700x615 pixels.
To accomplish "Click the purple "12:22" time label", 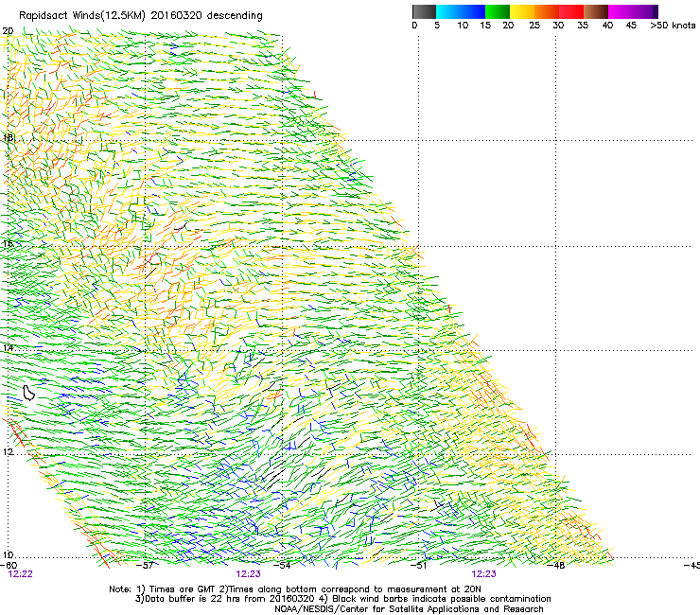I will click(21, 574).
